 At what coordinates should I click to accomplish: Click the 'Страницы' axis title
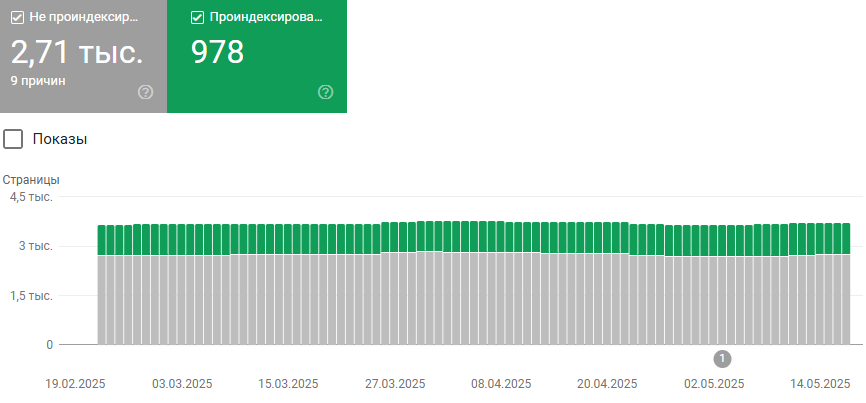coord(31,180)
